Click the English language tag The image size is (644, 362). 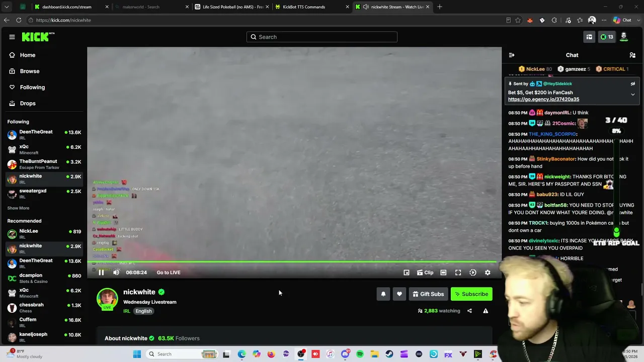pos(143,311)
